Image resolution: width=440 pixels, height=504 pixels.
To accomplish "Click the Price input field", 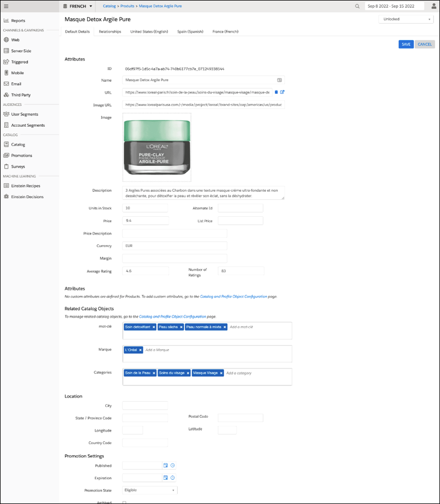I will coord(145,221).
